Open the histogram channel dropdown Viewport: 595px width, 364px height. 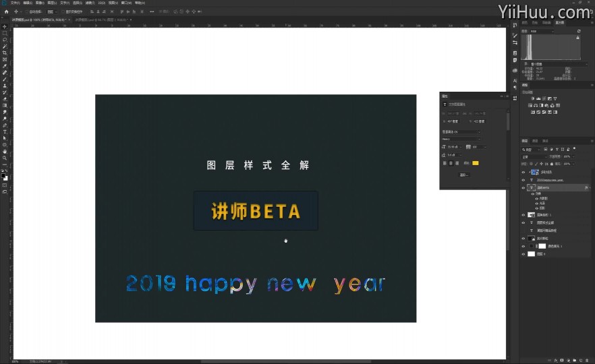(x=542, y=31)
